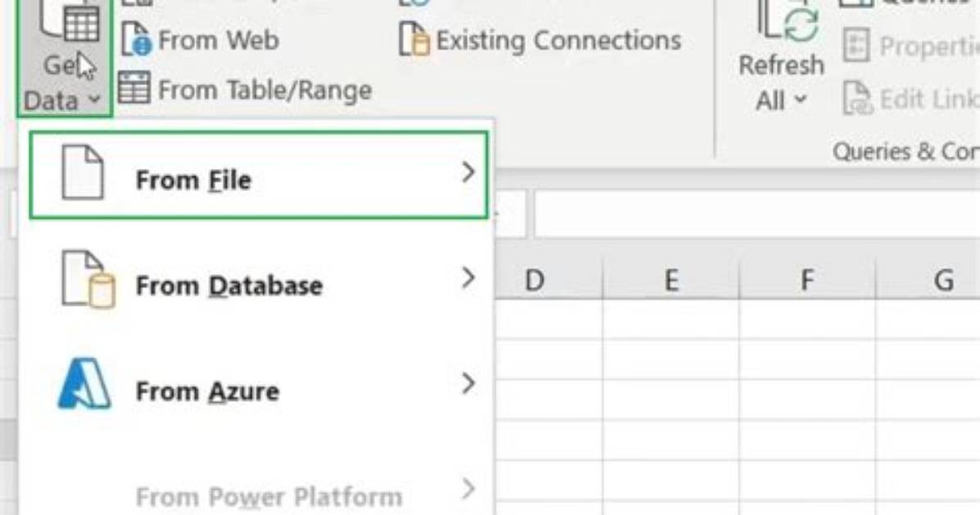This screenshot has height=515, width=980.
Task: Click the blank file icon beside From File
Action: coord(83,172)
